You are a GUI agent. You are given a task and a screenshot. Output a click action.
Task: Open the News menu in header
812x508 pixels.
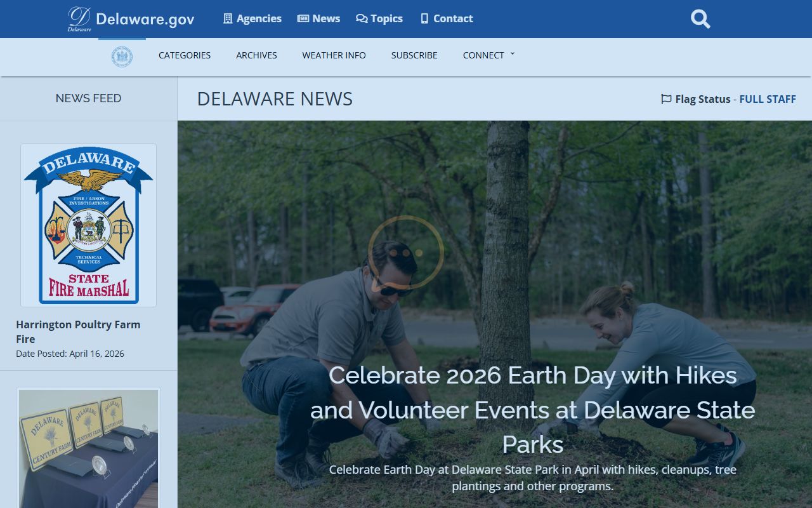click(318, 18)
